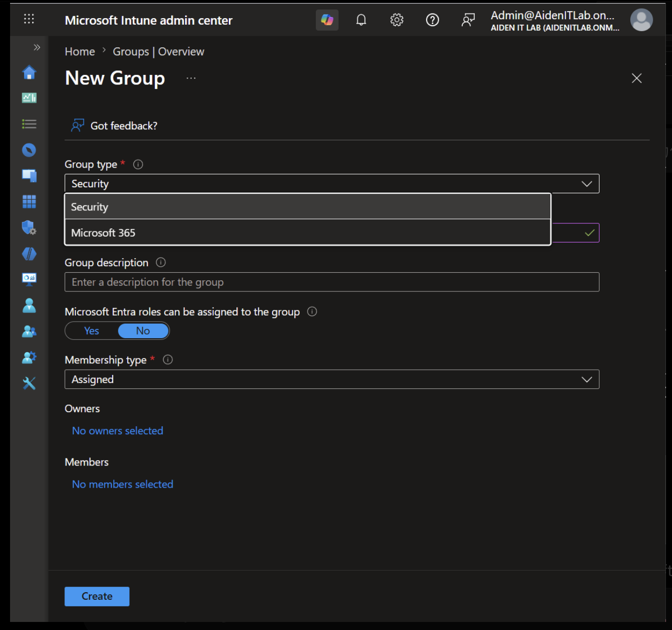672x630 pixels.
Task: Open Users in the sidebar
Action: click(29, 305)
